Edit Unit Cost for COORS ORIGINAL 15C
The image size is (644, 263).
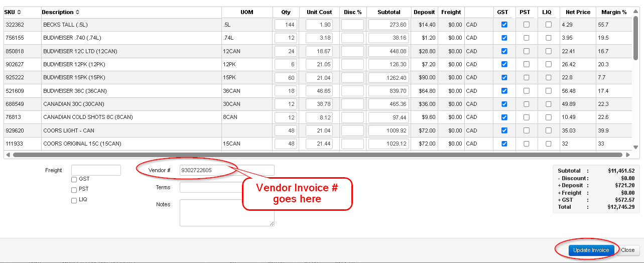(x=319, y=144)
